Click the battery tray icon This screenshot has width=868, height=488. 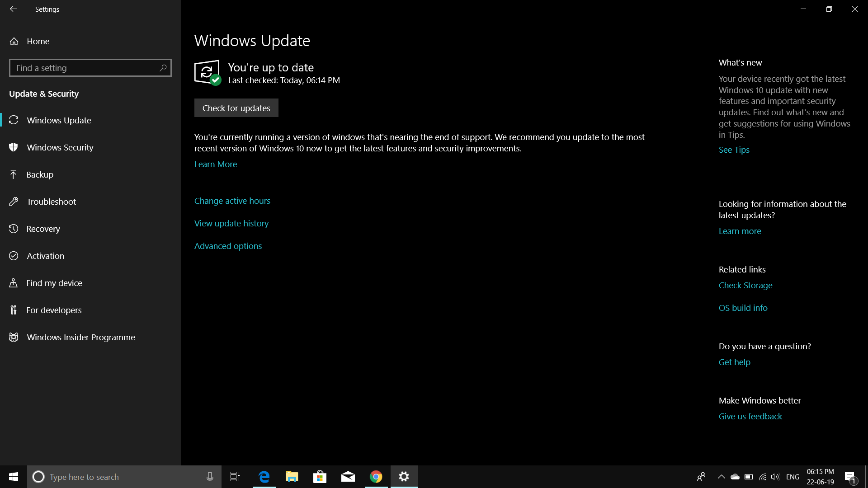coord(749,477)
